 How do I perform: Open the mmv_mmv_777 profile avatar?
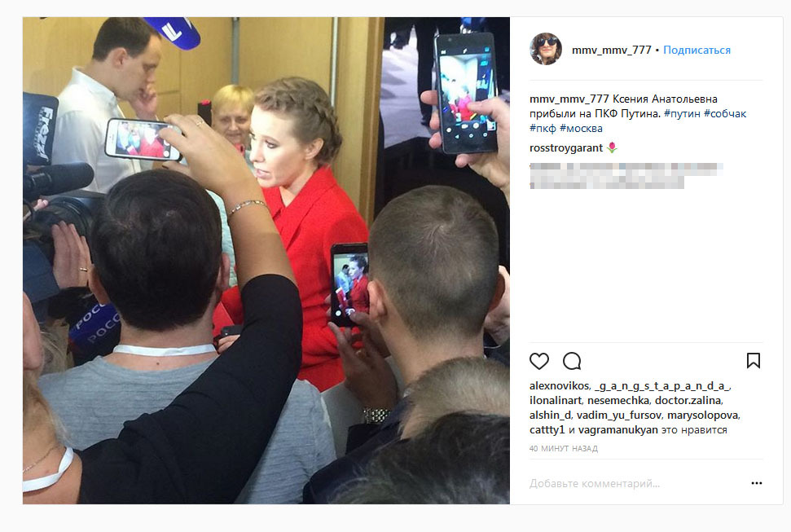click(x=546, y=49)
